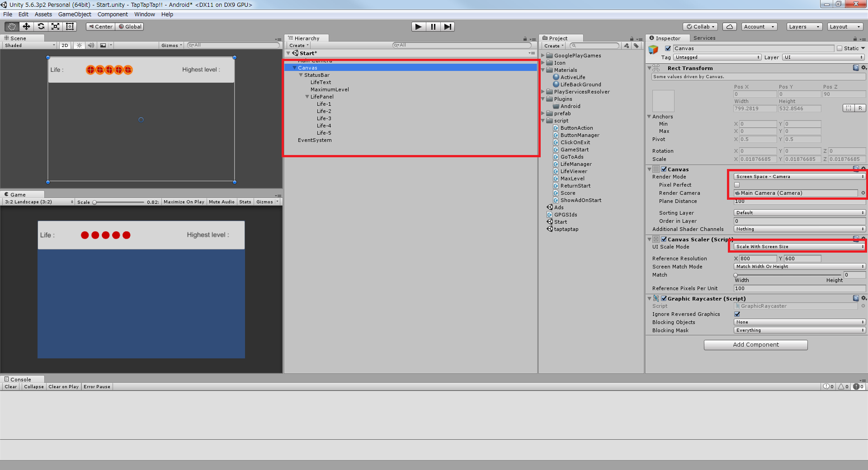Uncheck Ignore Reversed Graphics
Image resolution: width=868 pixels, height=470 pixels.
pos(737,314)
